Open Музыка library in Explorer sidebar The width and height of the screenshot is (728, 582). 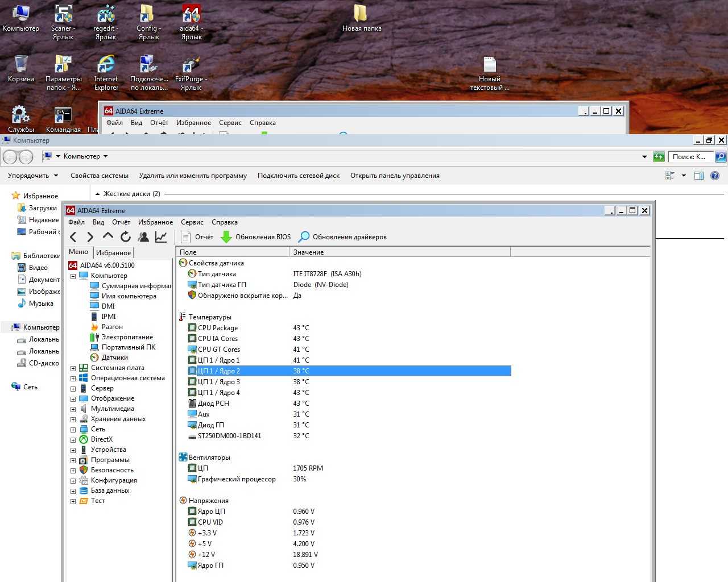coord(35,304)
